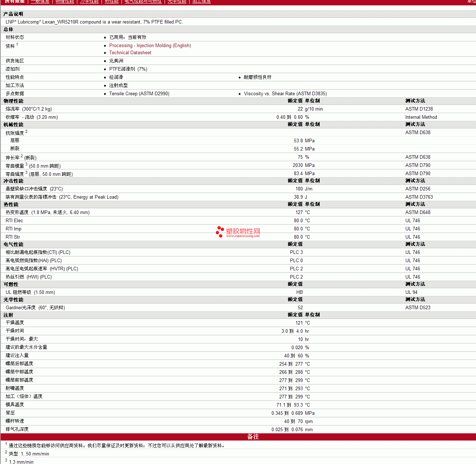476x464 pixels.
Task: Click the 高电压电弧起痕速率 (HVTR) (PLC) label
Action: coord(42,269)
